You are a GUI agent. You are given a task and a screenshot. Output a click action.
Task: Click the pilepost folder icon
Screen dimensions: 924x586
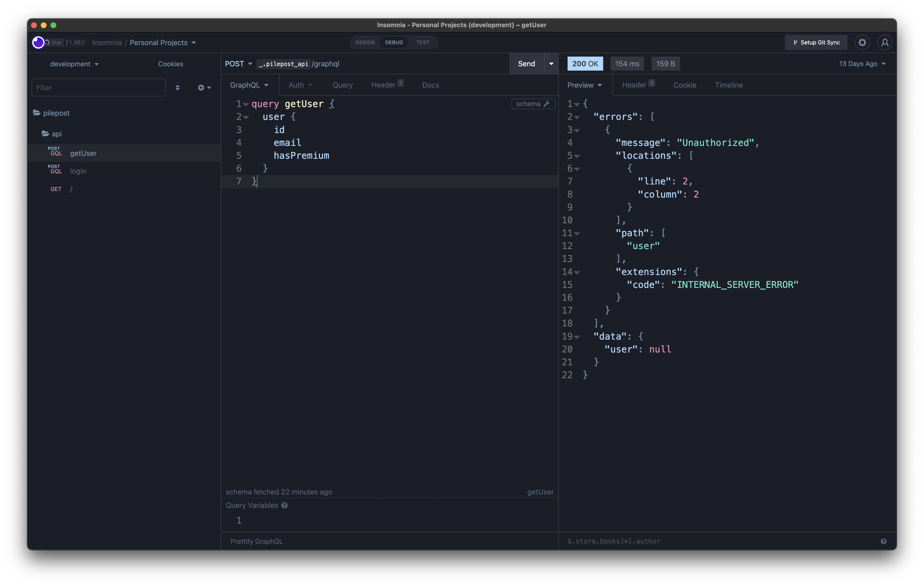click(37, 113)
